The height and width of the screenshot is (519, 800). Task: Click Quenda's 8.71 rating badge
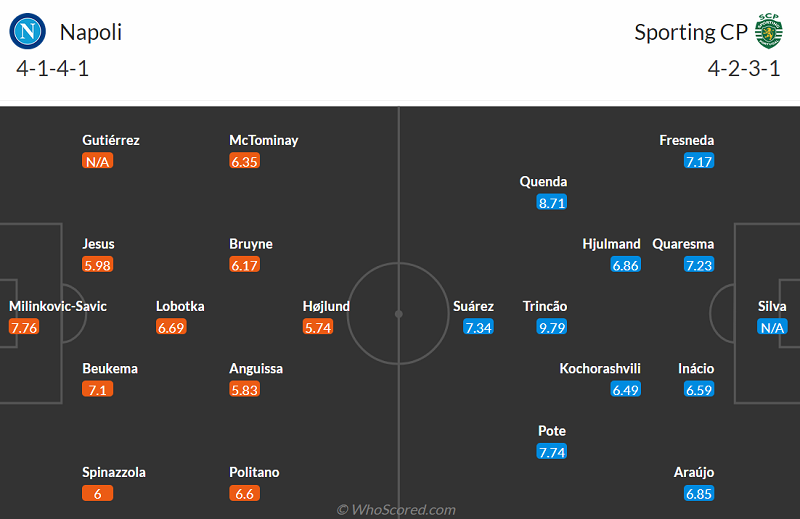pos(552,202)
